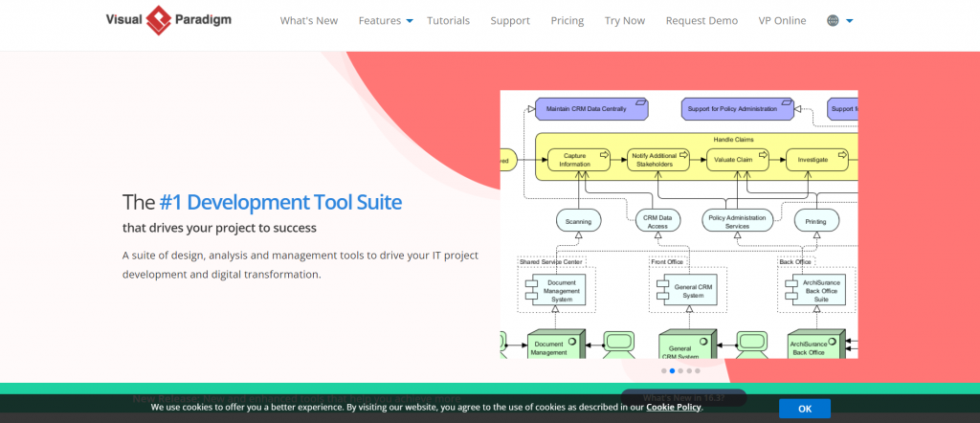
Task: Open the What's New page
Action: pyautogui.click(x=309, y=21)
